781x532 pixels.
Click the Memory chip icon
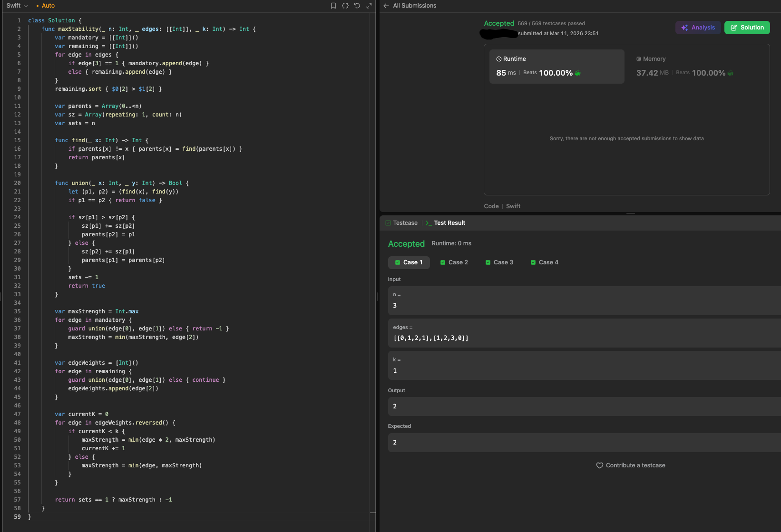639,59
